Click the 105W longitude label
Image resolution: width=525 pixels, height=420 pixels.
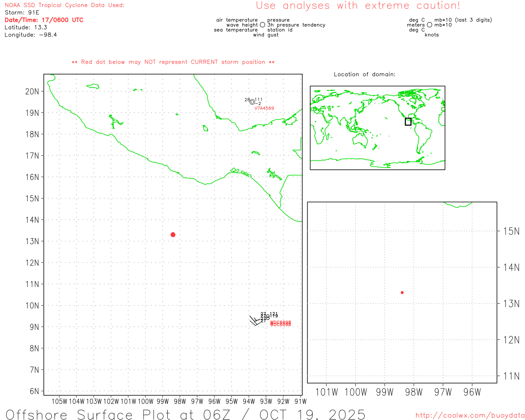(x=59, y=401)
